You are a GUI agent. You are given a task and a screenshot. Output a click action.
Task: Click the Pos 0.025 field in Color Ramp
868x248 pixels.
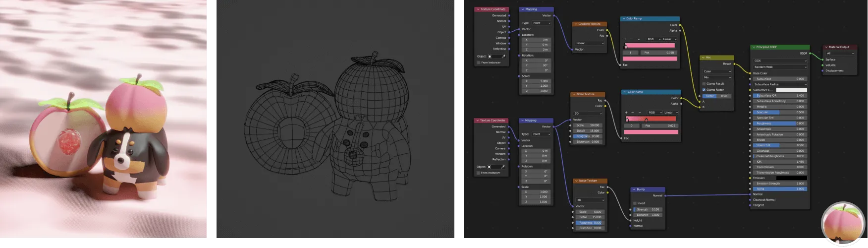point(660,126)
